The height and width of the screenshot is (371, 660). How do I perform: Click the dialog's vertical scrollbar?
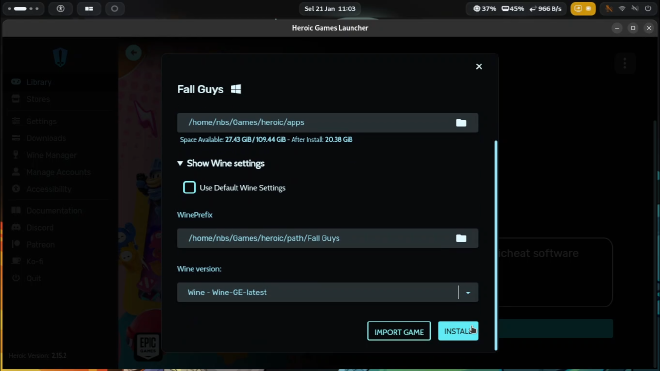(x=496, y=245)
